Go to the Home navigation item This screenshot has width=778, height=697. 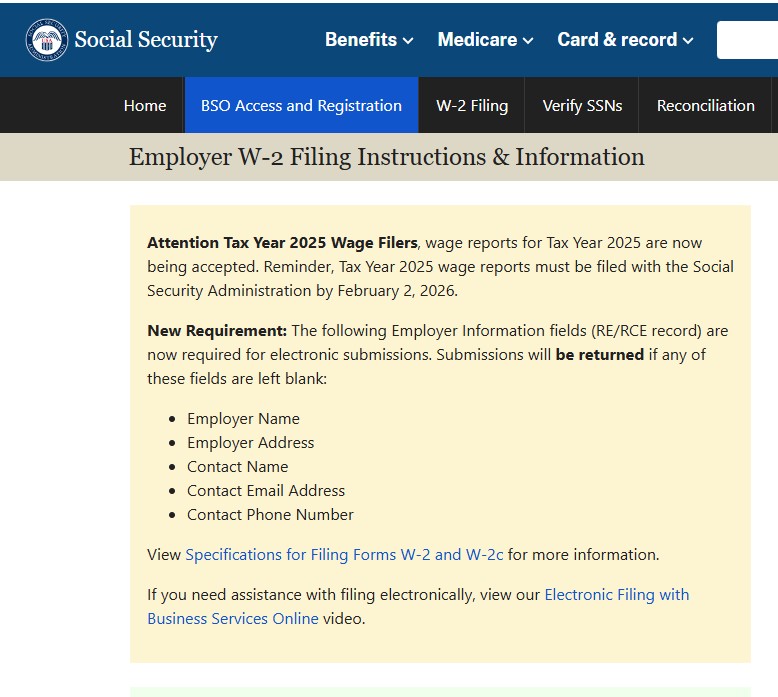pos(145,105)
